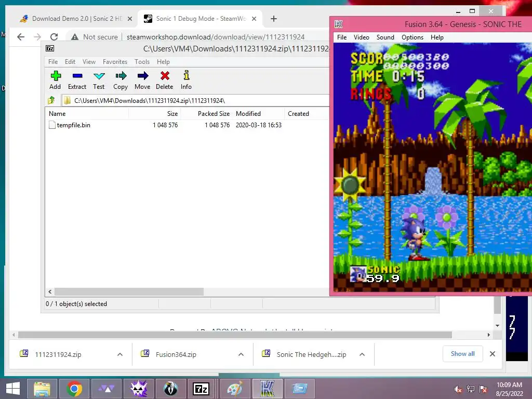Click the Chrome vertical scrollbar down arrow
The width and height of the screenshot is (532, 399).
[497, 325]
